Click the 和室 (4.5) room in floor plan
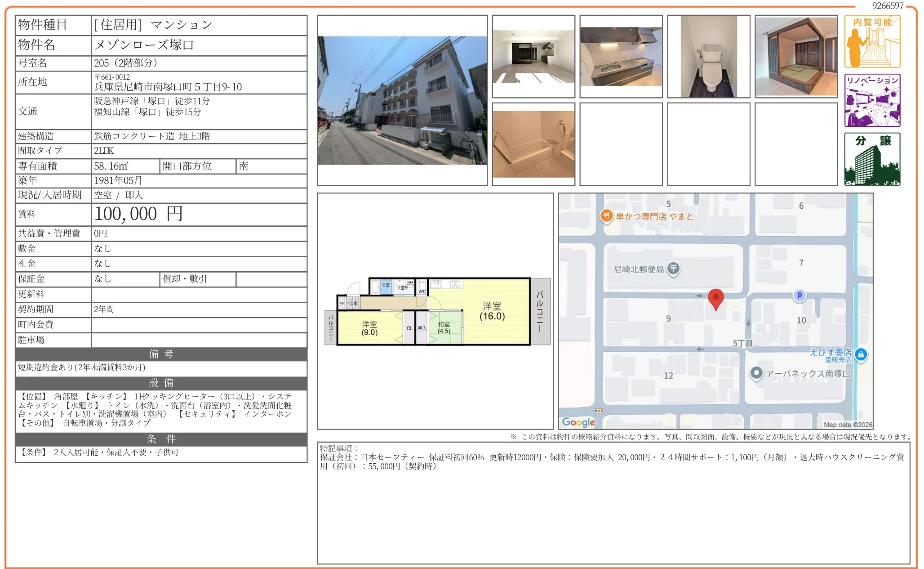Image resolution: width=924 pixels, height=569 pixels. point(444,327)
